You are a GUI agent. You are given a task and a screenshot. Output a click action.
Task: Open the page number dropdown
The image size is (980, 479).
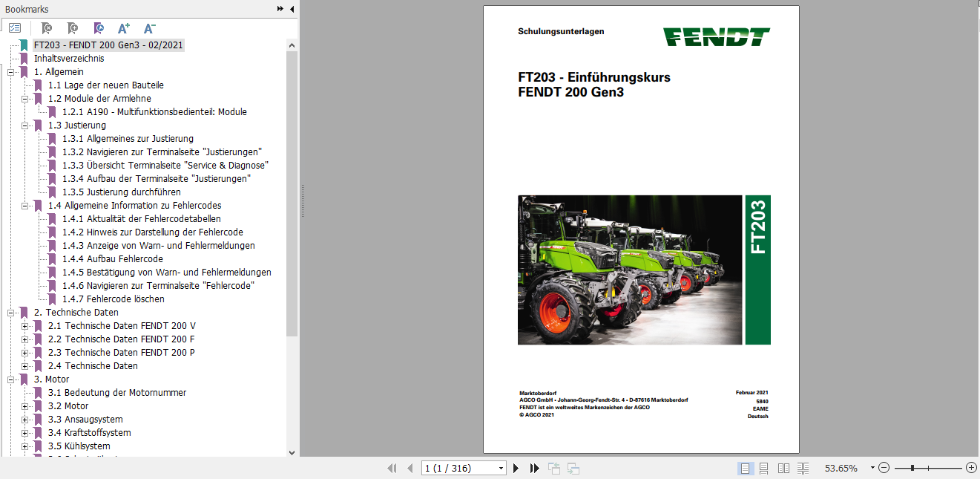tap(501, 468)
